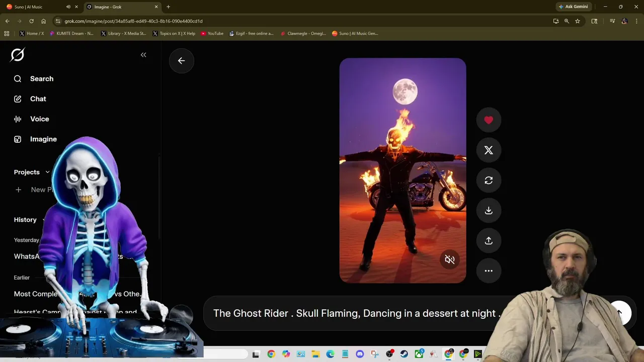Click the Ghost Rider prompt text field
644x362 pixels.
pos(356,313)
